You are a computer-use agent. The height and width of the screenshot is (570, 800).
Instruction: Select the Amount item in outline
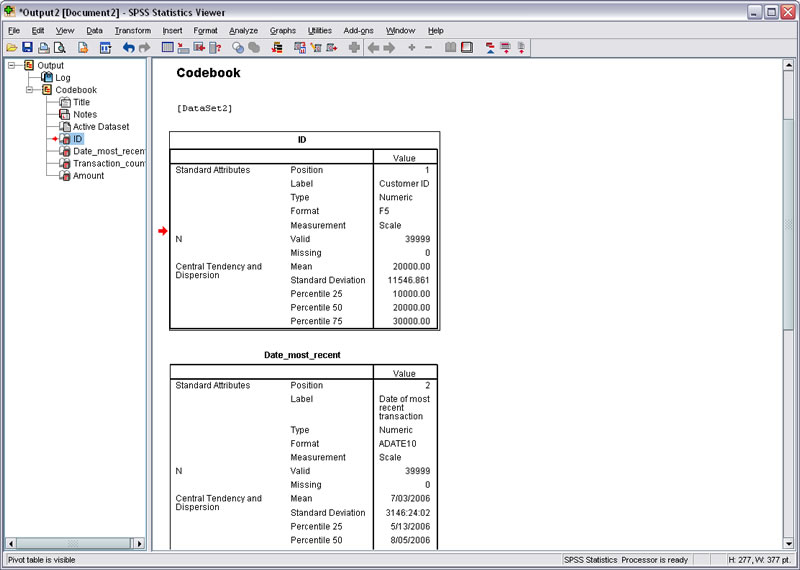pos(88,175)
